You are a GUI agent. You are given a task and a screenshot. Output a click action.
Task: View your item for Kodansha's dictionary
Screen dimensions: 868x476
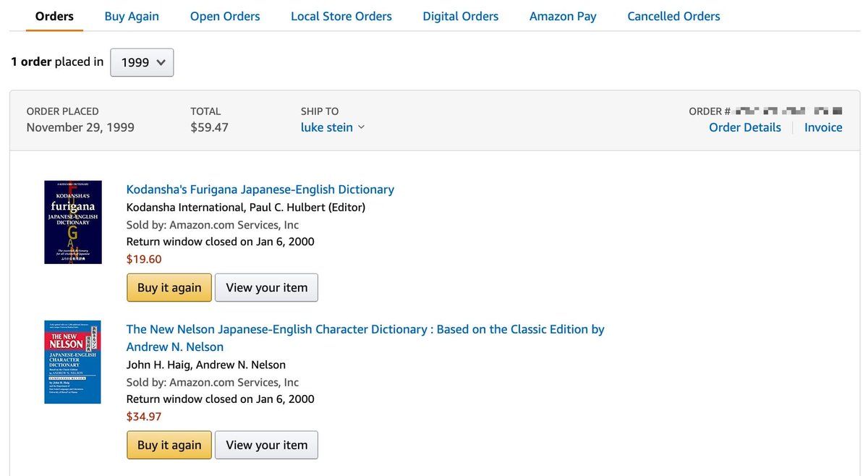[x=266, y=287]
